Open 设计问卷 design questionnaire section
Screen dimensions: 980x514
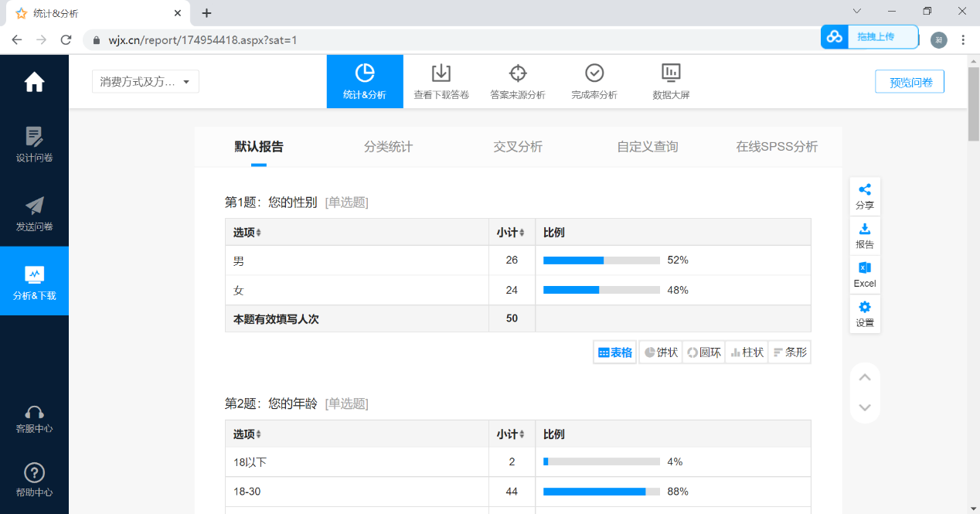coord(34,144)
